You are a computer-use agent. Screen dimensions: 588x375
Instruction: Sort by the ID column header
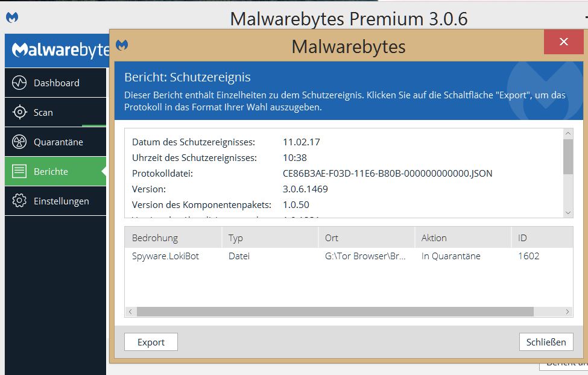(x=542, y=238)
